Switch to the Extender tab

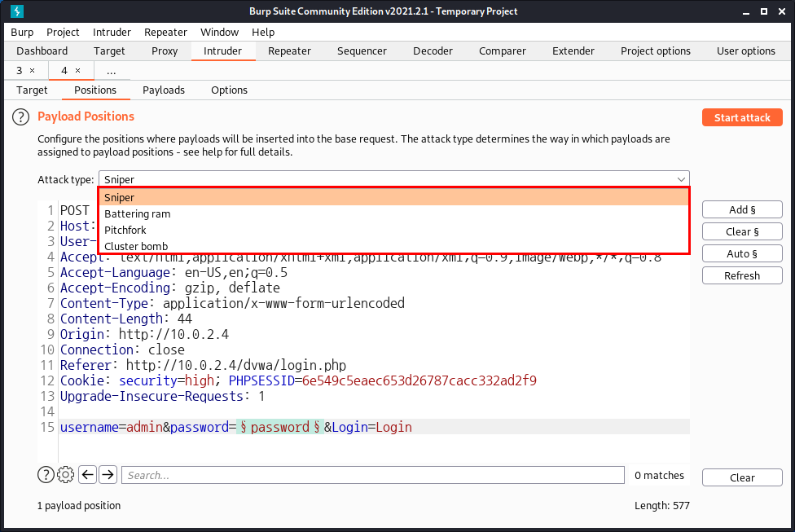573,51
